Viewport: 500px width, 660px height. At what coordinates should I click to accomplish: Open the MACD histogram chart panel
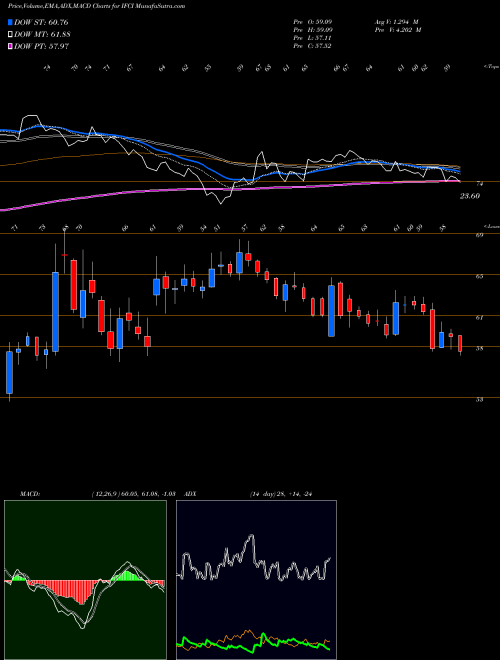tap(85, 580)
